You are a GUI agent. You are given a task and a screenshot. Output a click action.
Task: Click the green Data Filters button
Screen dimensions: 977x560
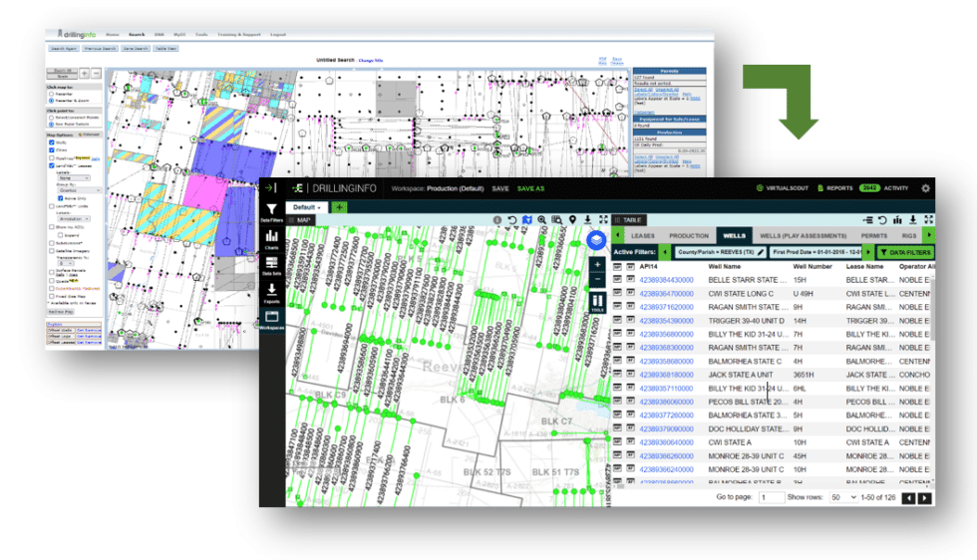[904, 253]
